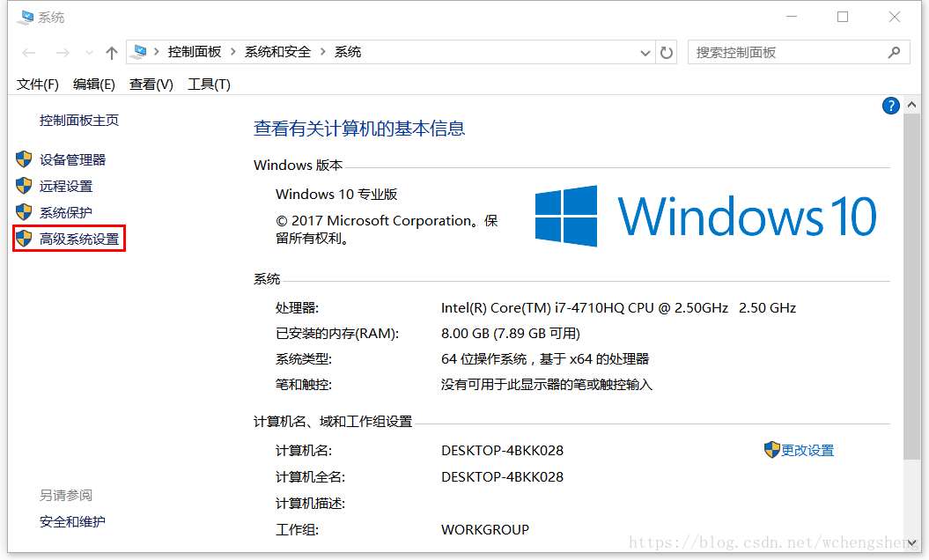The image size is (929, 560).
Task: Open the 文件 menu
Action: tap(37, 84)
